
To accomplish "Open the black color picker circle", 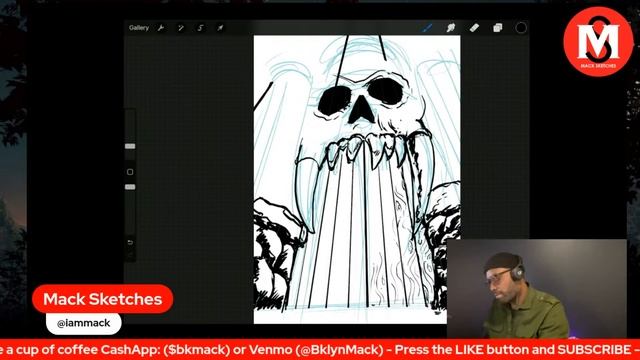I will (521, 28).
